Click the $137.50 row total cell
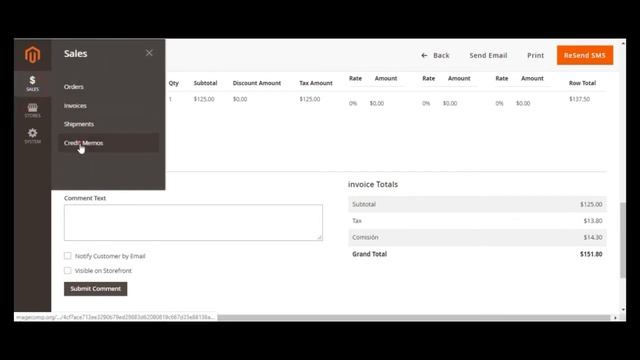Viewport: 640px width, 360px height. [x=579, y=99]
